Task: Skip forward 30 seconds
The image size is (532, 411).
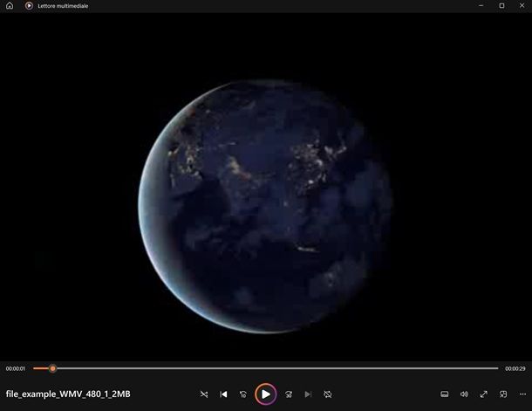Action: point(287,394)
